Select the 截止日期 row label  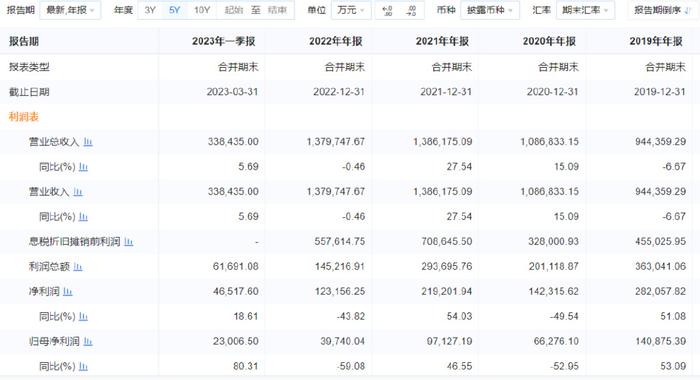click(29, 92)
